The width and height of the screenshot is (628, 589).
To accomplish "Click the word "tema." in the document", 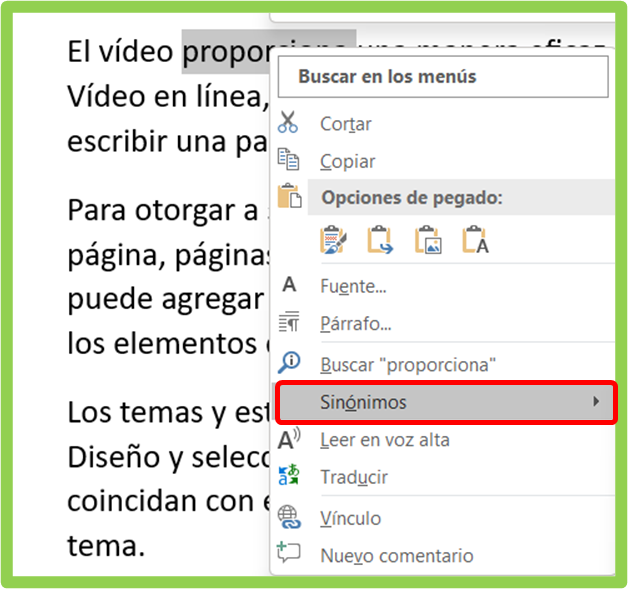I will (106, 546).
